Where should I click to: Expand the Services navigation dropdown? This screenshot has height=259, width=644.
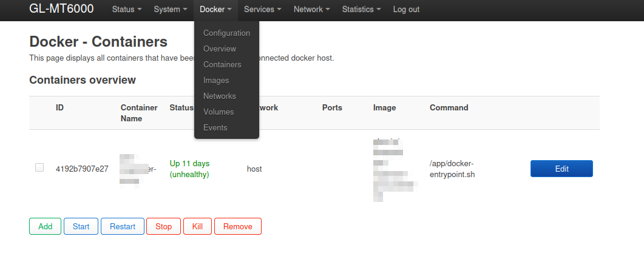(262, 10)
